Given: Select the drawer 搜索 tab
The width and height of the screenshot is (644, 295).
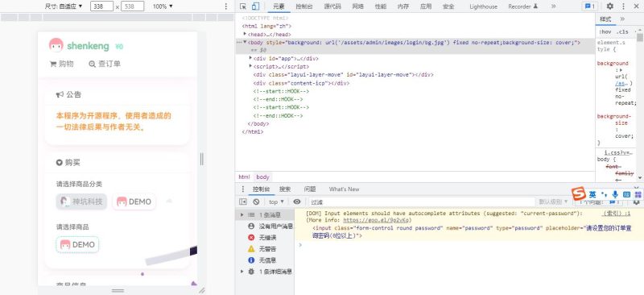Looking at the screenshot, I should 285,189.
